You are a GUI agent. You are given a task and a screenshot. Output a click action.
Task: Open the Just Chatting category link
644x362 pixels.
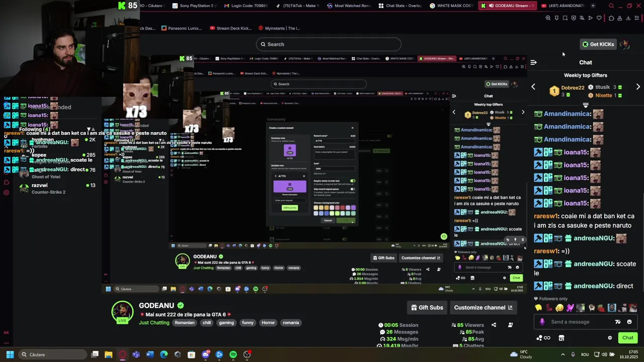(x=154, y=323)
